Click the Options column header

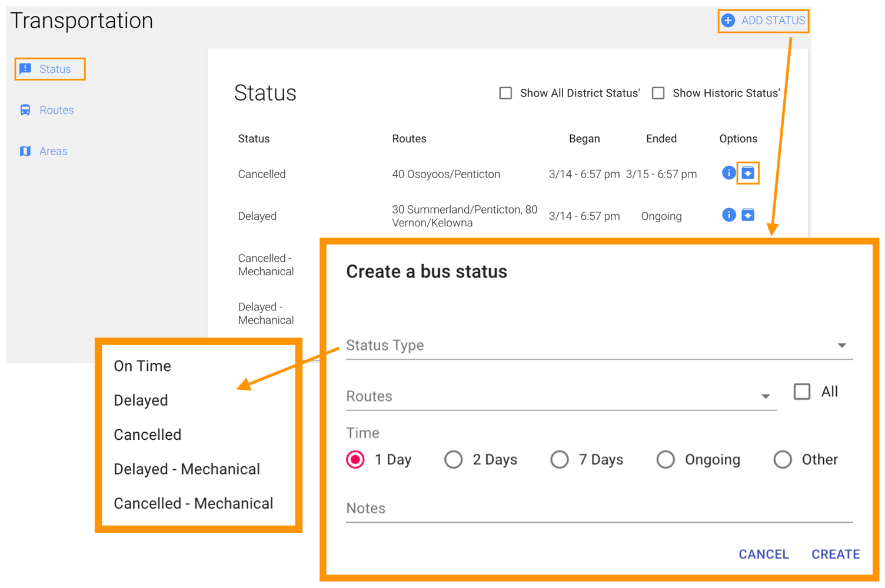738,139
